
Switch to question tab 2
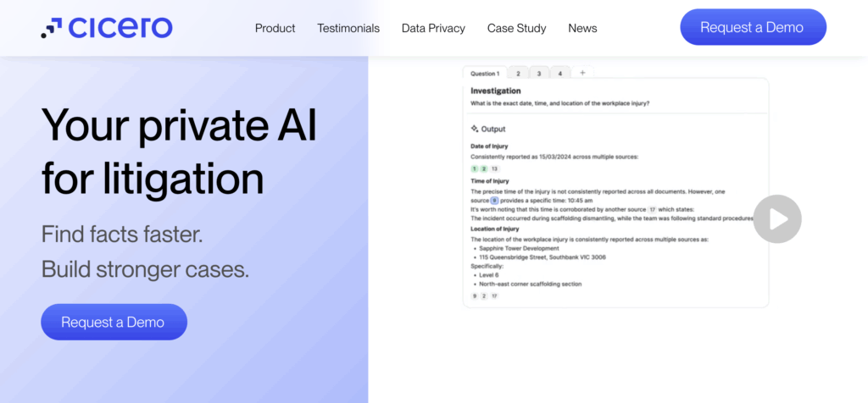[518, 74]
